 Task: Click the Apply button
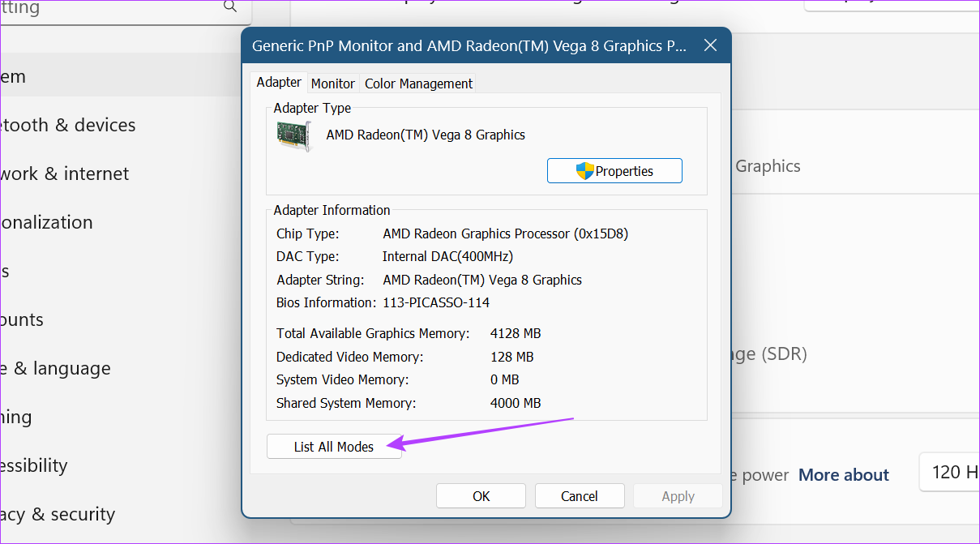click(678, 496)
